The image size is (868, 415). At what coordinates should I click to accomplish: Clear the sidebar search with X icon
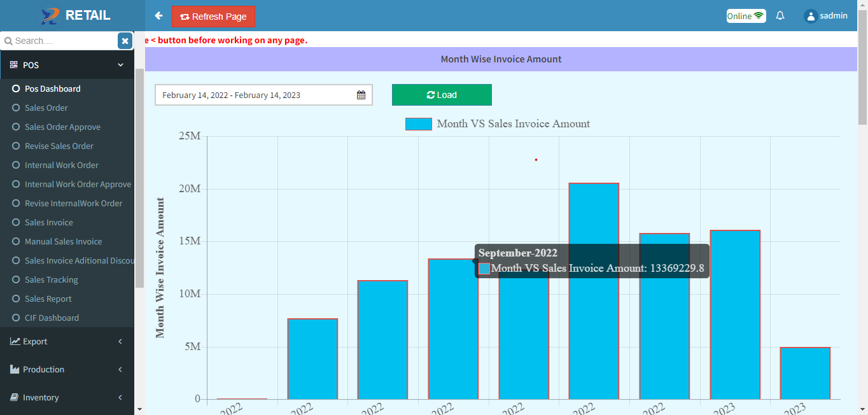(x=125, y=41)
